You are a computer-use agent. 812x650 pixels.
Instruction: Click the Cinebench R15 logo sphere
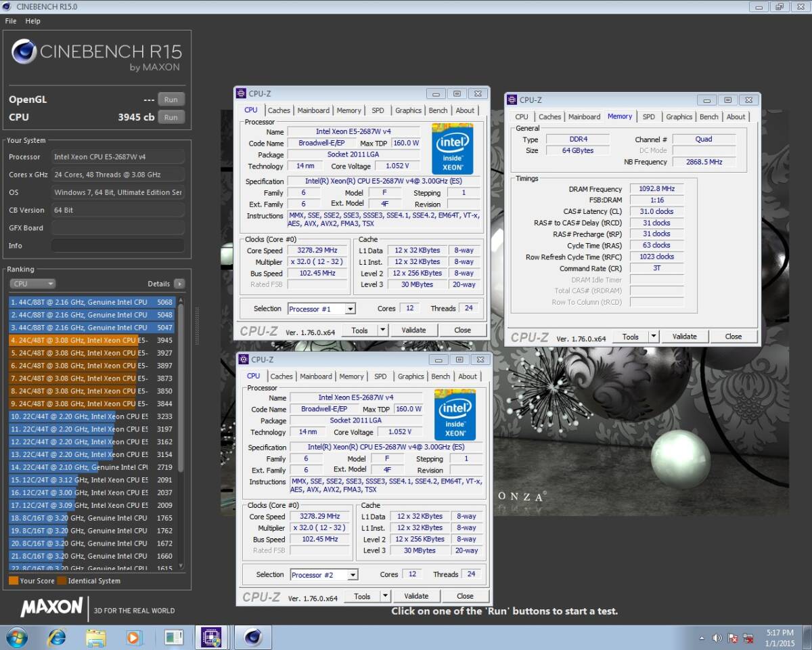pos(24,52)
